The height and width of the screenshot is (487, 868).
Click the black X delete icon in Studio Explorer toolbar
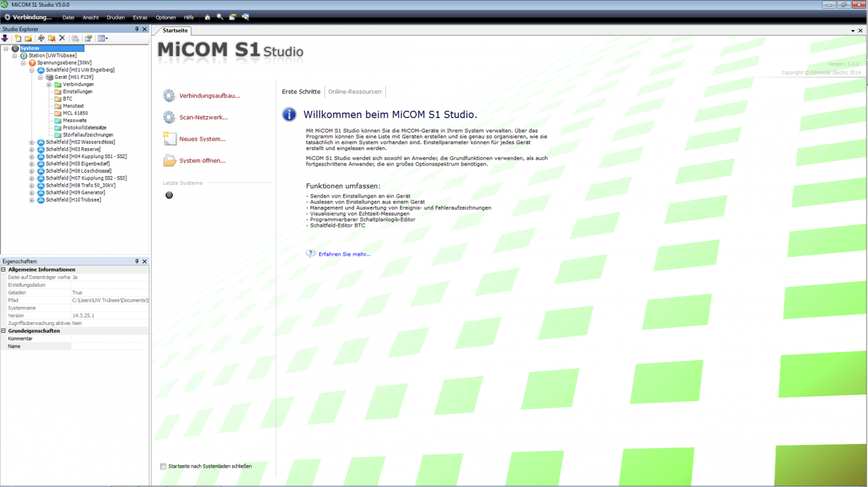pyautogui.click(x=62, y=39)
